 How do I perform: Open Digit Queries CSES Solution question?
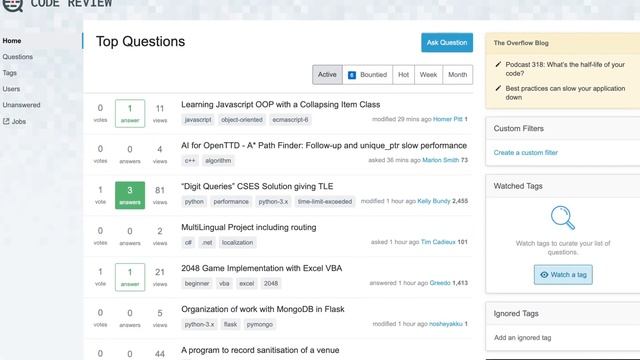click(257, 186)
